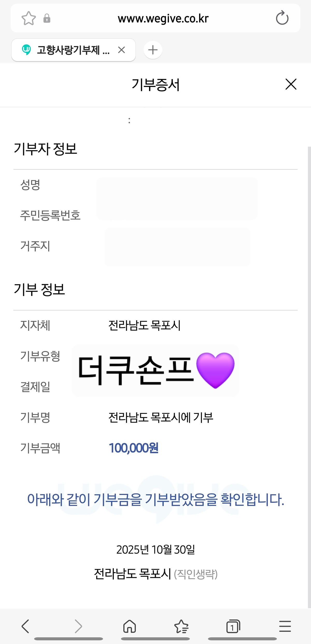Click the page scrollbar on the right edge
The image size is (311, 644).
tap(309, 362)
